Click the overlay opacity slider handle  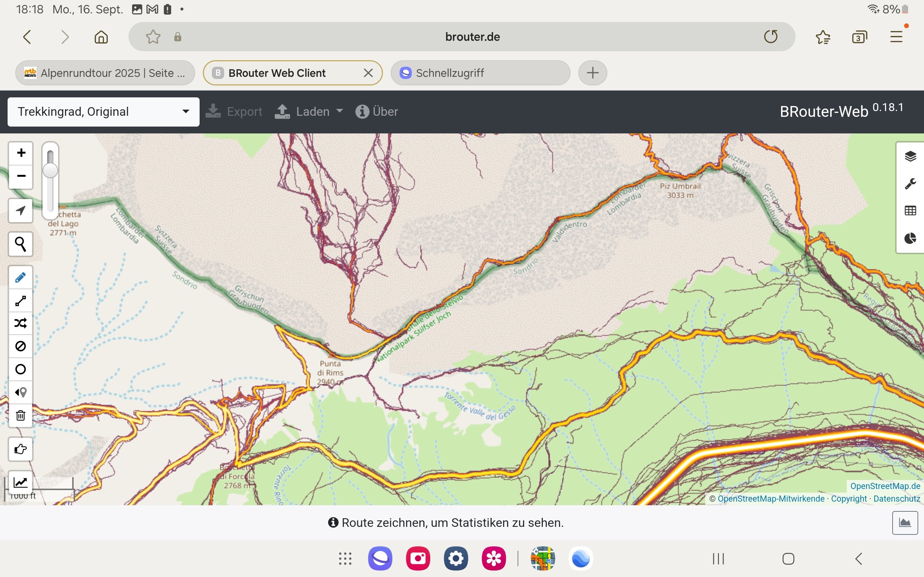coord(50,171)
